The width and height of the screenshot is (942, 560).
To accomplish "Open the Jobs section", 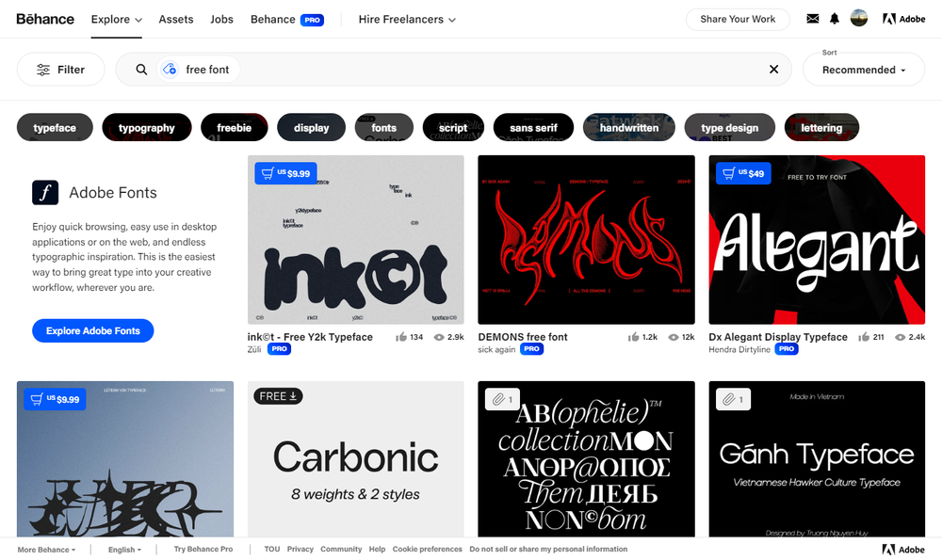I will click(x=221, y=19).
